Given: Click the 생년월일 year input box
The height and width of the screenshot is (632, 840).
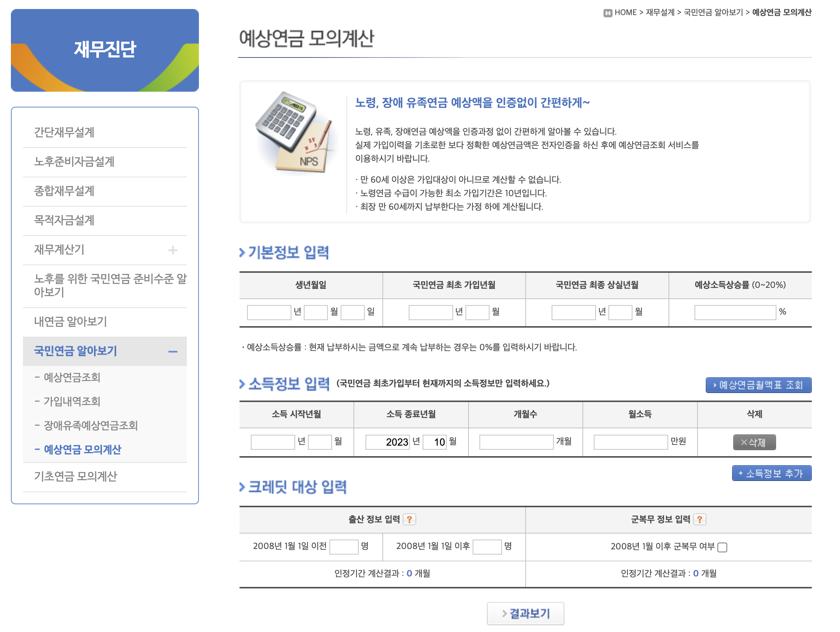Looking at the screenshot, I should (x=268, y=311).
